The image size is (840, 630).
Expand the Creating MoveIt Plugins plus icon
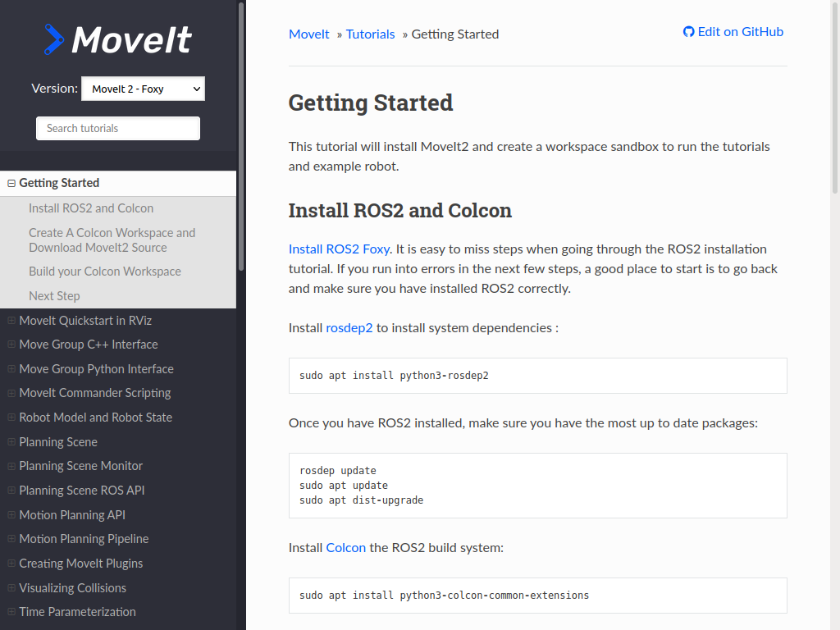click(x=11, y=564)
